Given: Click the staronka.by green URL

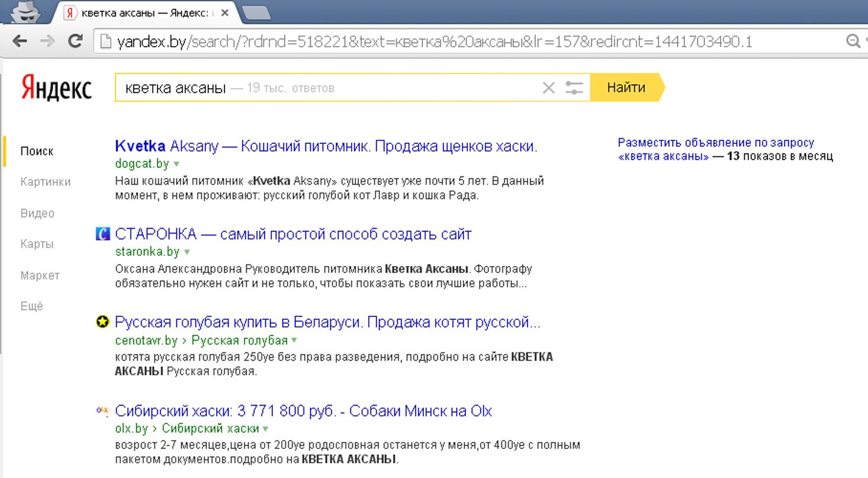Looking at the screenshot, I should pyautogui.click(x=147, y=252).
